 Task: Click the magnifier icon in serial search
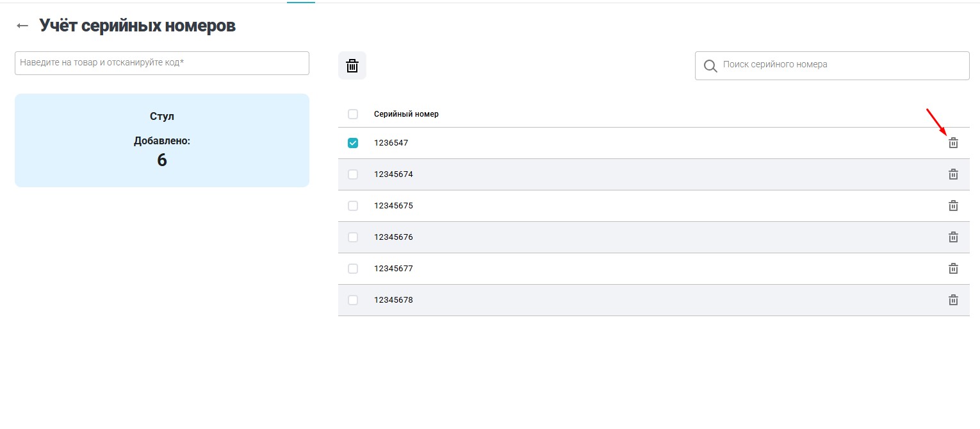710,65
